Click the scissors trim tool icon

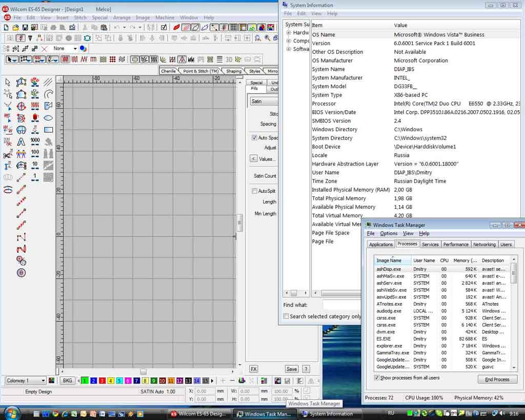[x=8, y=154]
